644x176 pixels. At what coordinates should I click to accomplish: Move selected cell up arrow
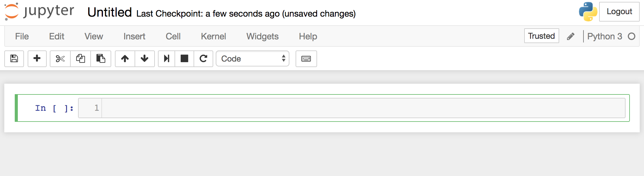click(x=125, y=58)
